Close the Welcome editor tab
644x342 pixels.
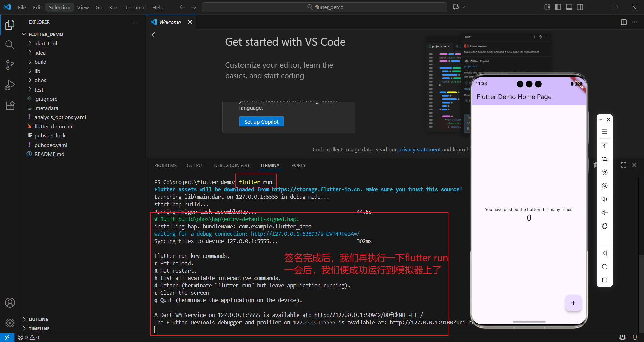coord(190,22)
